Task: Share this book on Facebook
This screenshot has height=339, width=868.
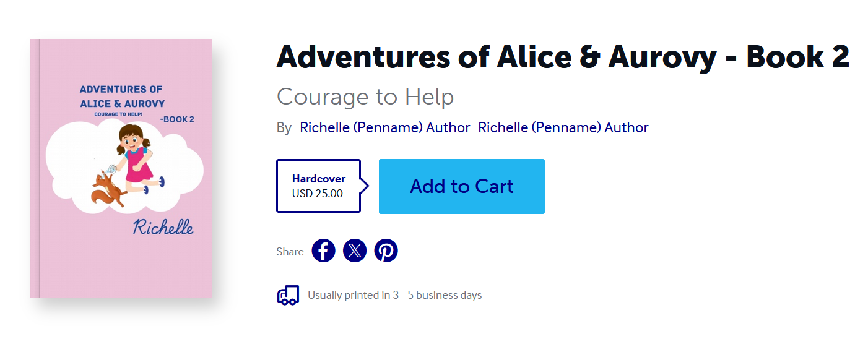Action: pyautogui.click(x=323, y=251)
